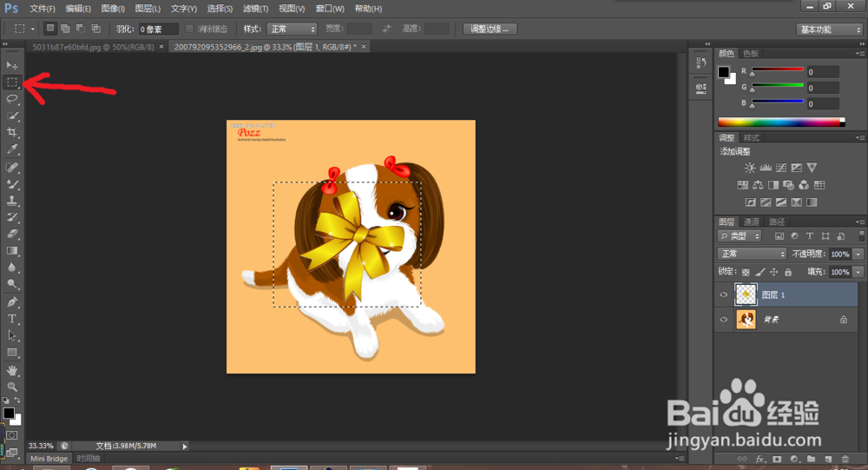
Task: Toggle lock position for layer
Action: pos(774,272)
